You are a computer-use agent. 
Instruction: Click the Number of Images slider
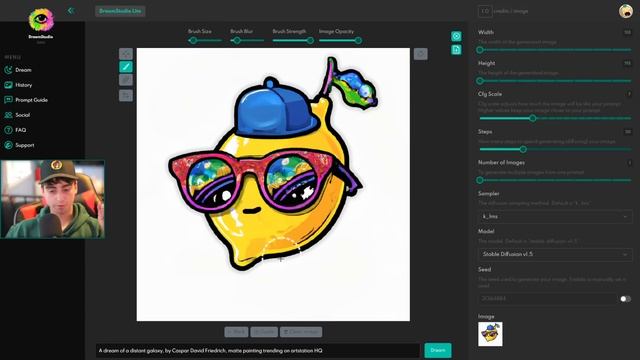555,180
